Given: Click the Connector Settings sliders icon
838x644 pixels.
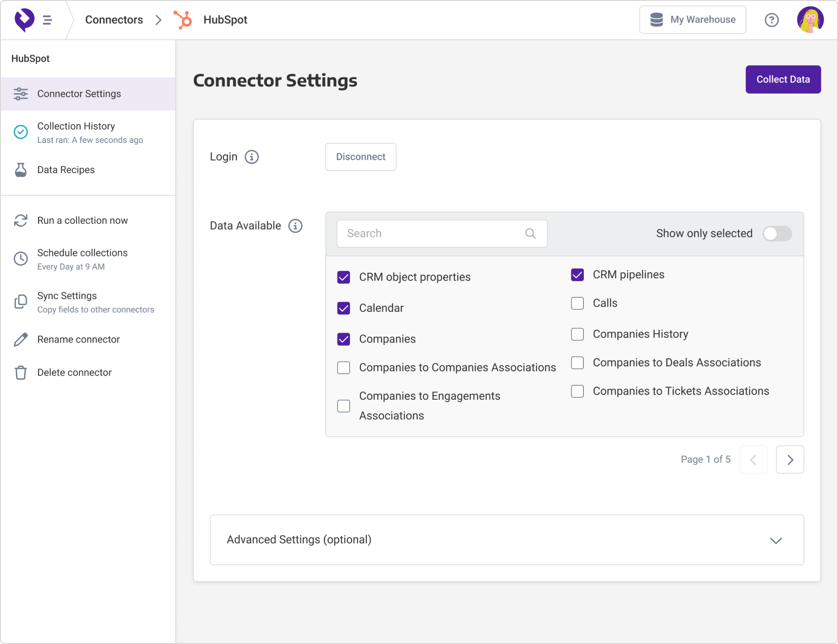Looking at the screenshot, I should [x=20, y=94].
